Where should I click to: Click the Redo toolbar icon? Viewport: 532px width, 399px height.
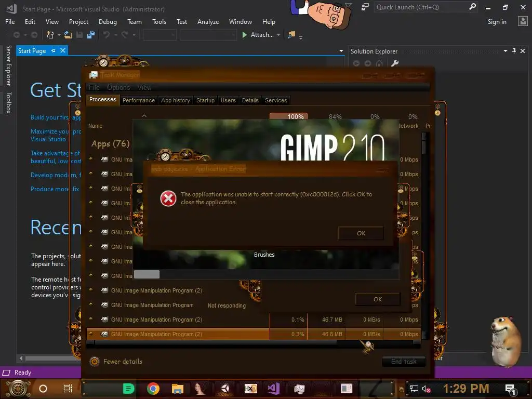click(125, 35)
